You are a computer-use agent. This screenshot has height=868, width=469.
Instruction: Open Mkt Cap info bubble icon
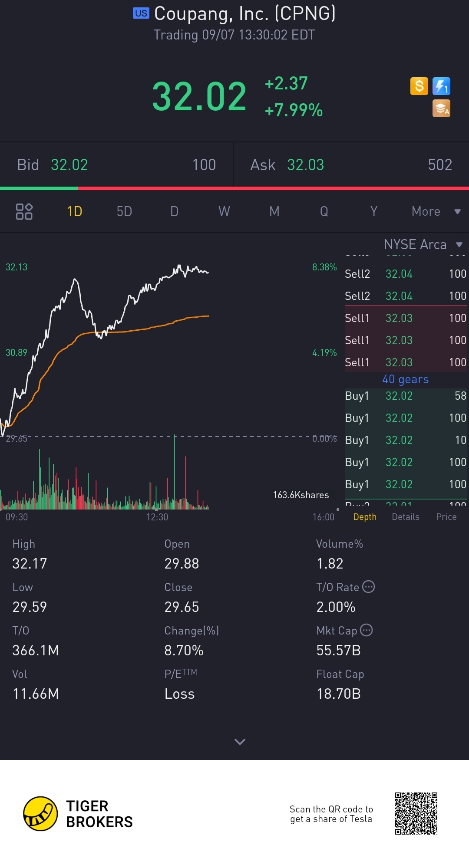[367, 630]
